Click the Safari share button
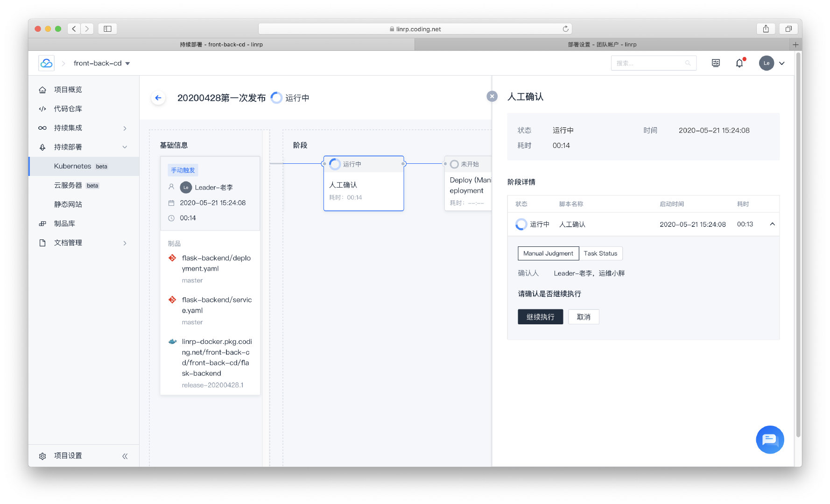Screen dimensions: 830x504 pyautogui.click(x=766, y=29)
